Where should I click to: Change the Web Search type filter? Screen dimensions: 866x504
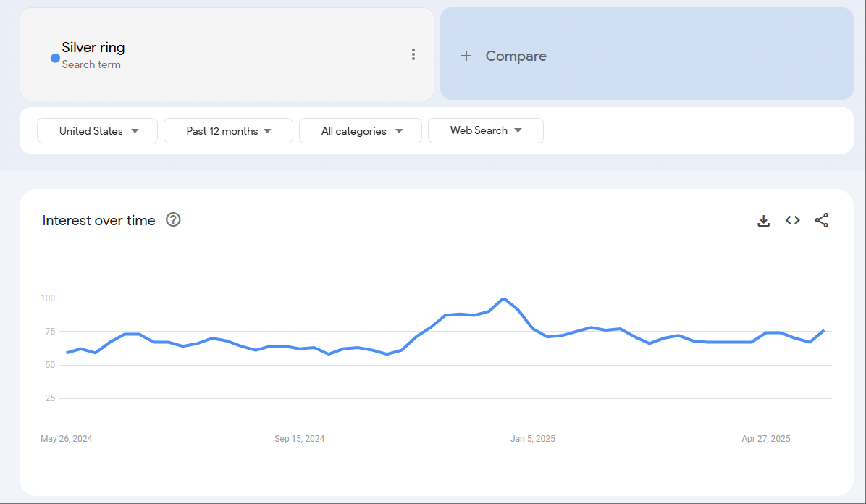[x=486, y=130]
